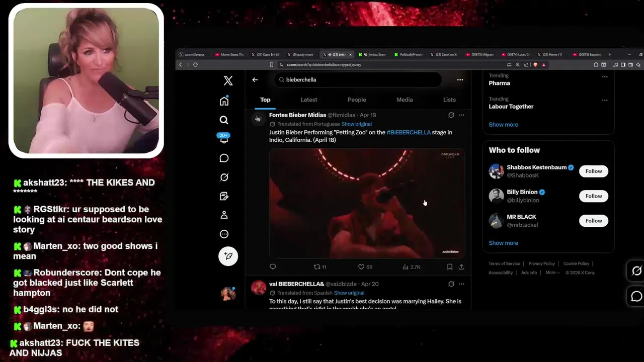Open Privacy Policy link
This screenshot has height=362, width=644.
pos(541,263)
